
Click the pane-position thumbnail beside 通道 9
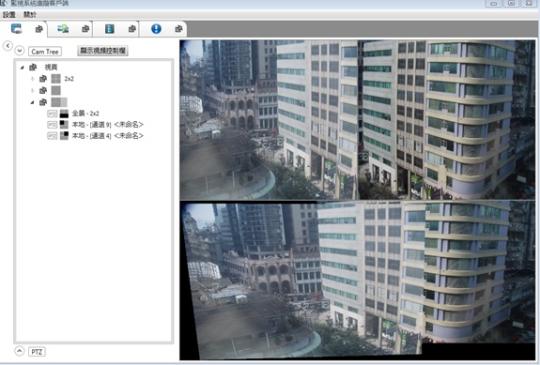[64, 125]
